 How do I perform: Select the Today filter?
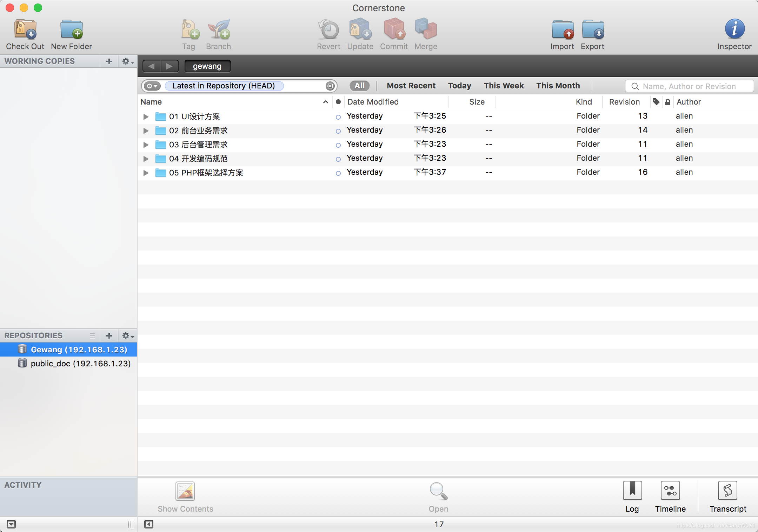(x=459, y=86)
